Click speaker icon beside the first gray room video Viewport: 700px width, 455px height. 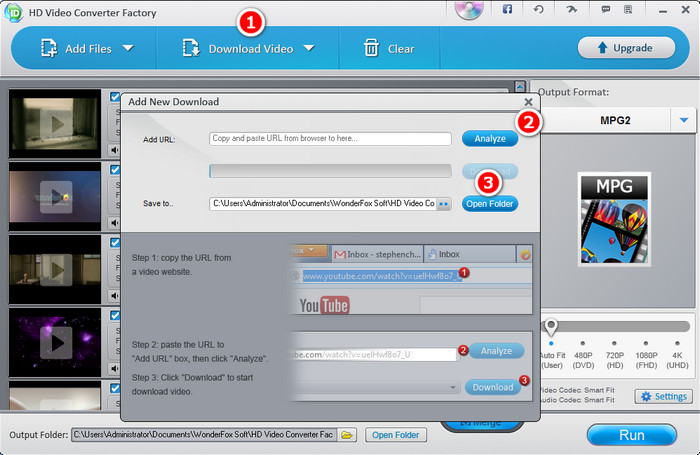[115, 150]
